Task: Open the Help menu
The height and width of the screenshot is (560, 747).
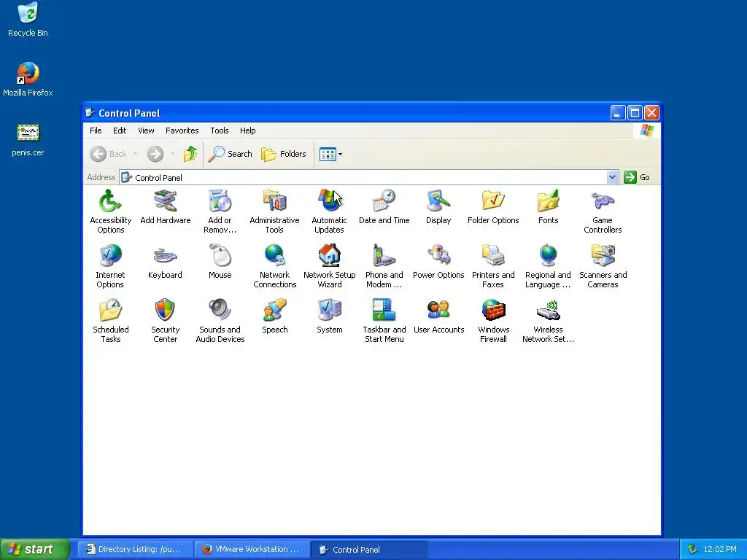Action: [247, 131]
